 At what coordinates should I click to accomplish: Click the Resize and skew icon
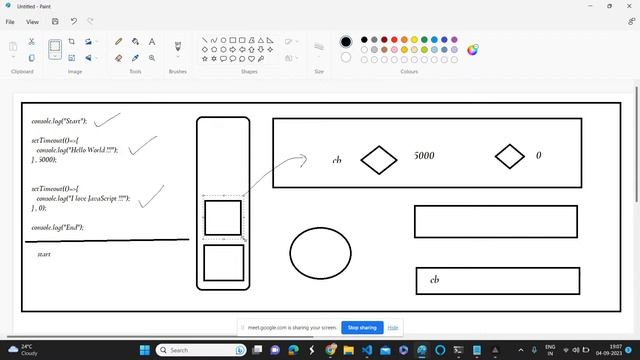pos(71,58)
